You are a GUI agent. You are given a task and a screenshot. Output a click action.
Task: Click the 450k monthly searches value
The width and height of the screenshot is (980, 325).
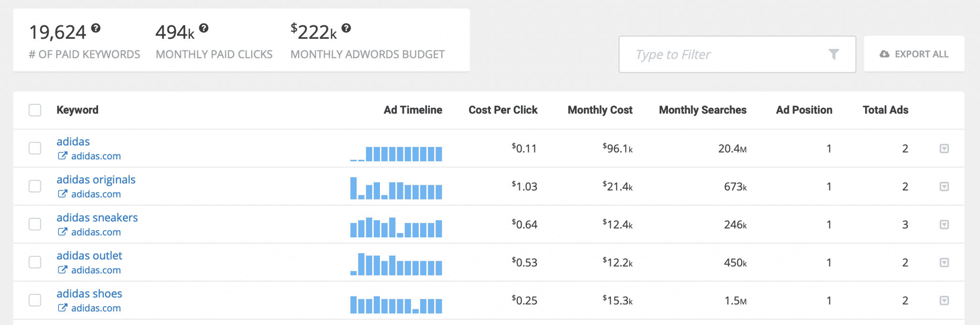(735, 262)
